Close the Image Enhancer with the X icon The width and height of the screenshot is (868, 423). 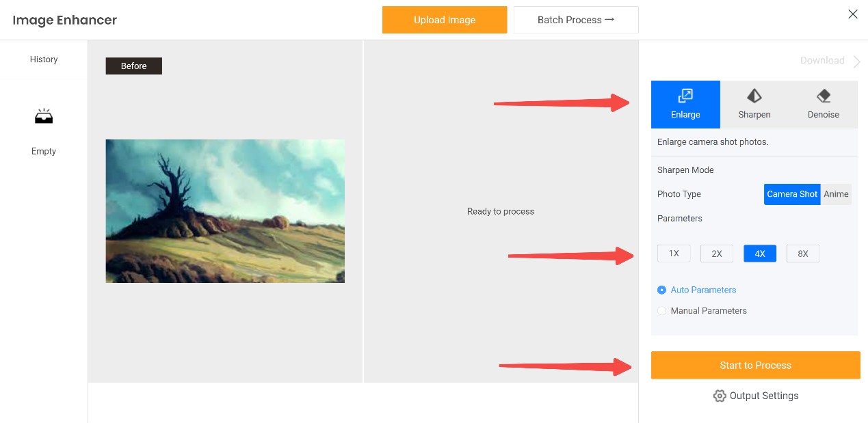(853, 14)
